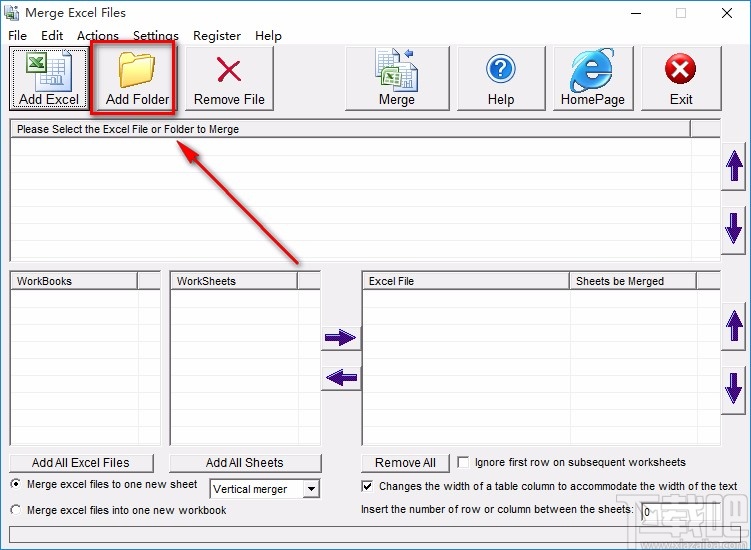This screenshot has height=550, width=751.
Task: Click the Merge Excel Files title bar icon
Action: (x=11, y=13)
